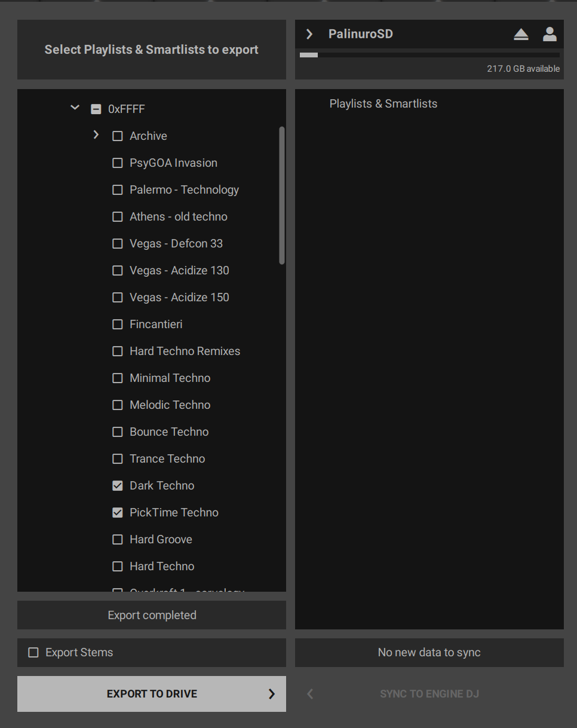Screen dimensions: 577x728
Task: Select the Hard Techno Remixes entry
Action: tap(185, 351)
